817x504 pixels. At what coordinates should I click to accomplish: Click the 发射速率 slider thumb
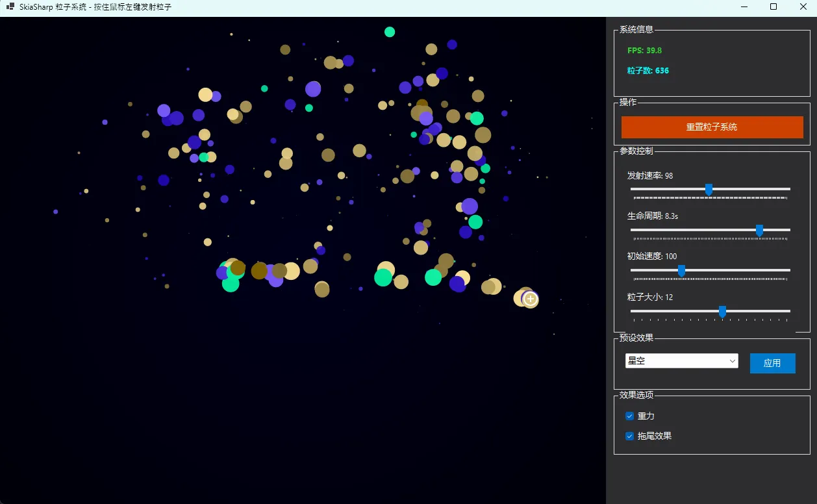click(709, 189)
